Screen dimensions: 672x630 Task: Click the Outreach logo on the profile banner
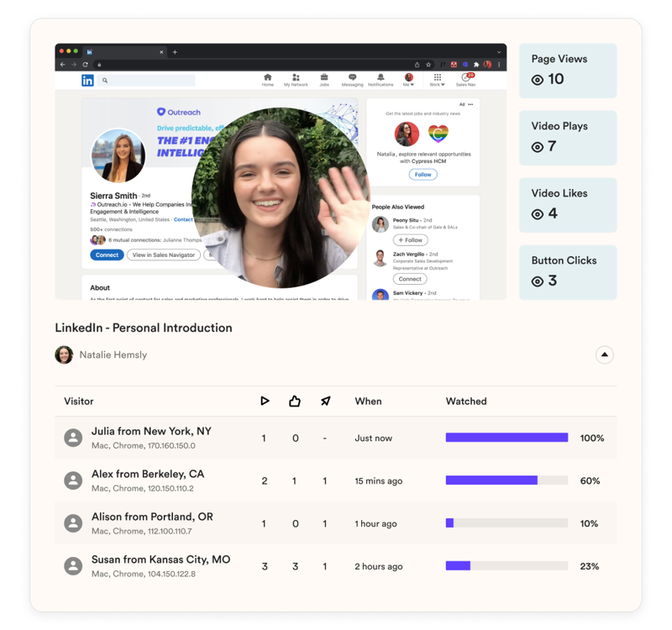pos(179,112)
